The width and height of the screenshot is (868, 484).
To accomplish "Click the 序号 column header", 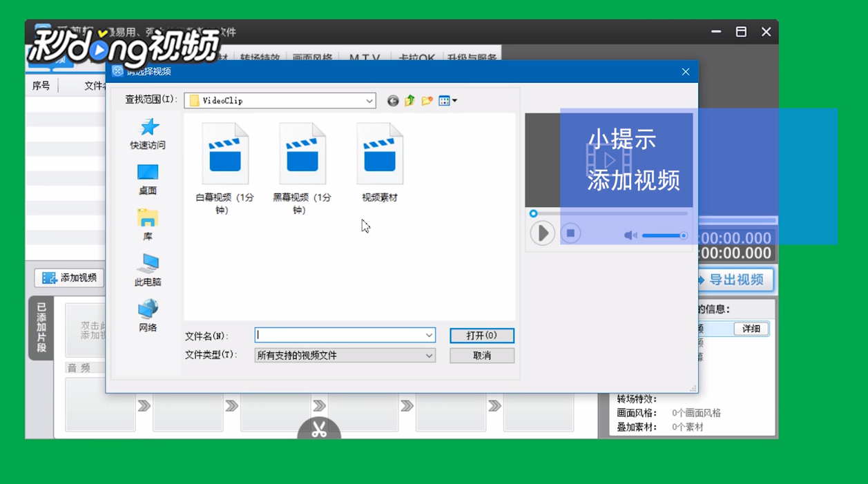I will tap(41, 86).
